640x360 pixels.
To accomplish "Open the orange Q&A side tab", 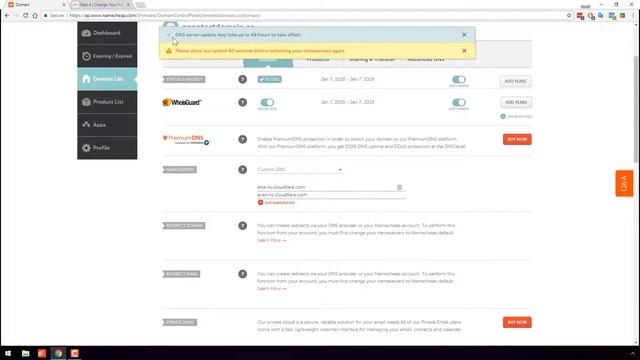I will (x=624, y=183).
